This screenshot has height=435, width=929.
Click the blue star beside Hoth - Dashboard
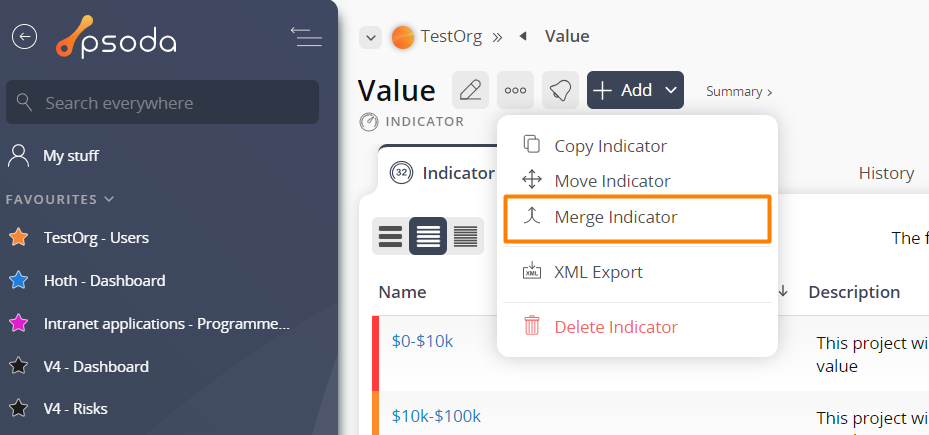click(x=18, y=281)
